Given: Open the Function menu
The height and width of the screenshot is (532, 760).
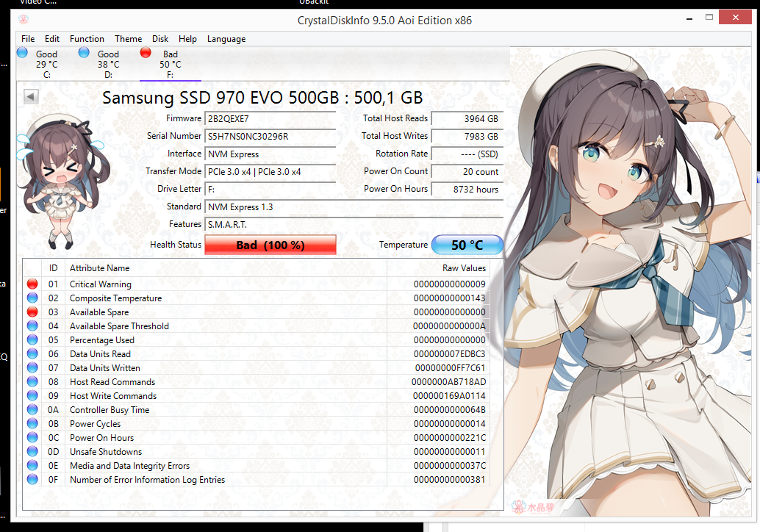Looking at the screenshot, I should pyautogui.click(x=87, y=39).
